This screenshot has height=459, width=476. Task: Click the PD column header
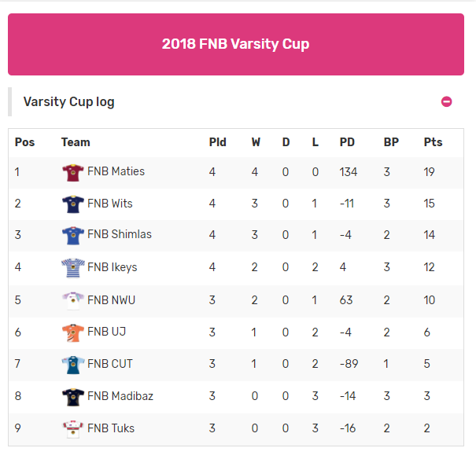click(347, 142)
